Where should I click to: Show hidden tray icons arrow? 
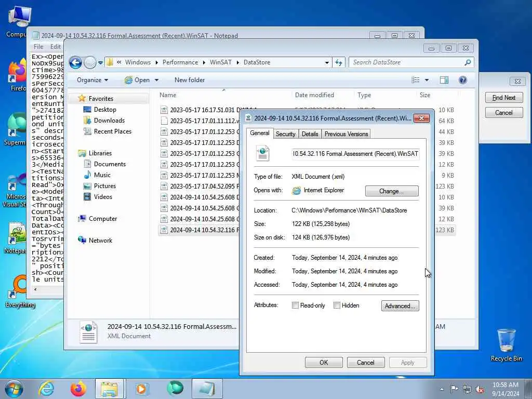442,390
